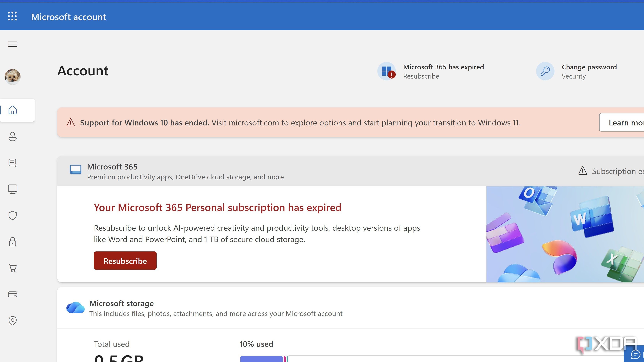
Task: Open the chat feedback icon
Action: tap(635, 354)
